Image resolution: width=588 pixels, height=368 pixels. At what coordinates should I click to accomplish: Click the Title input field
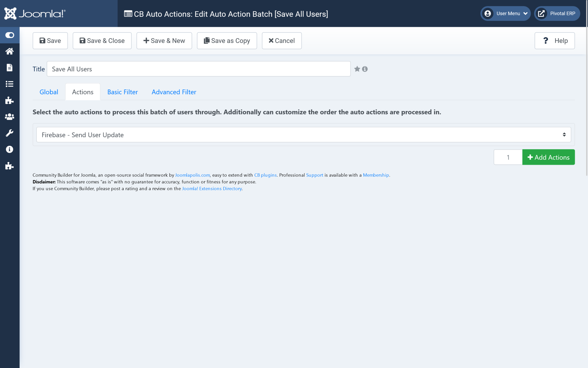point(199,69)
